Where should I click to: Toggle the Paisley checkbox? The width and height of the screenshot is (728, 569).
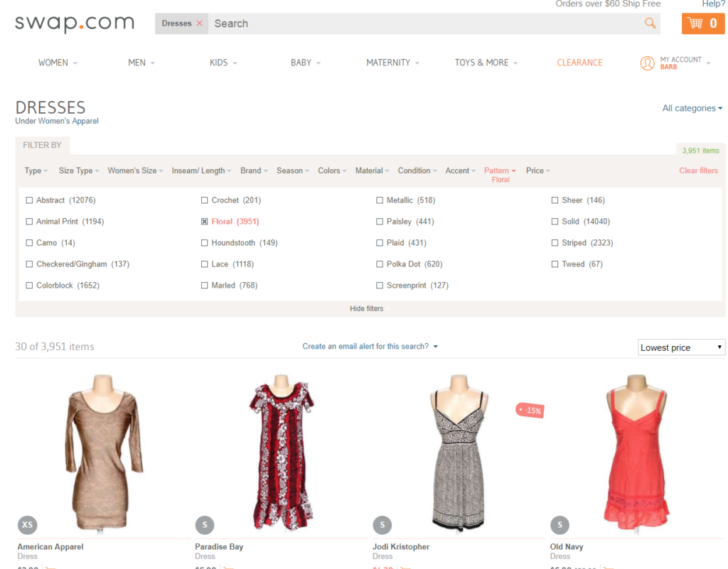pos(380,222)
